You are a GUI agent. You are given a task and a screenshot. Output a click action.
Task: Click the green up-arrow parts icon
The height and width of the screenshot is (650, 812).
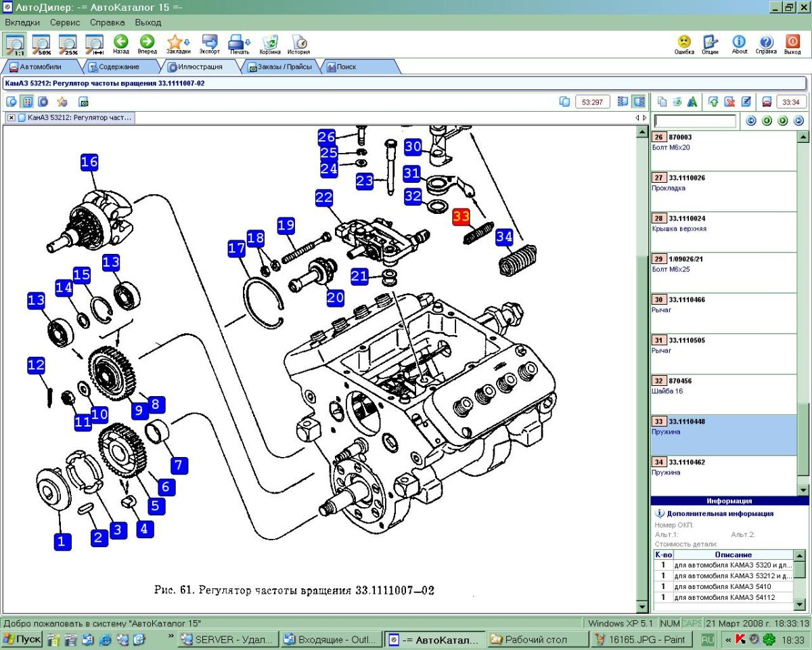pos(713,102)
